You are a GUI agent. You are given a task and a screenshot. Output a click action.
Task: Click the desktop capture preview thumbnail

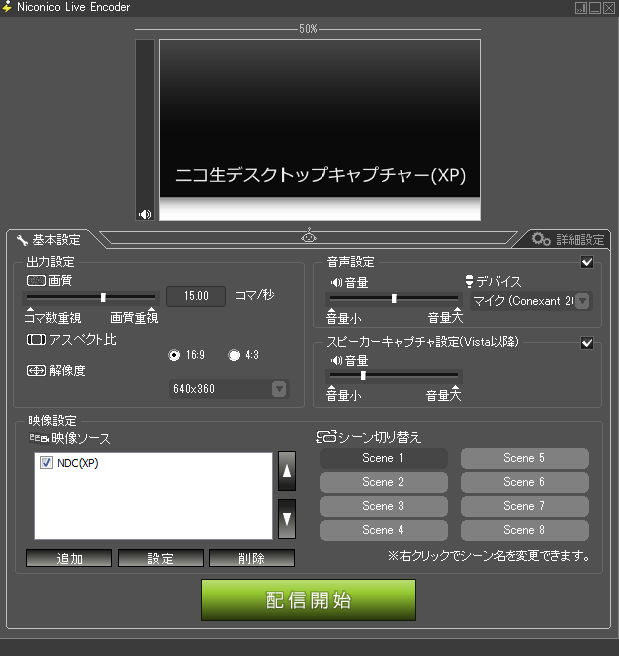pyautogui.click(x=320, y=130)
